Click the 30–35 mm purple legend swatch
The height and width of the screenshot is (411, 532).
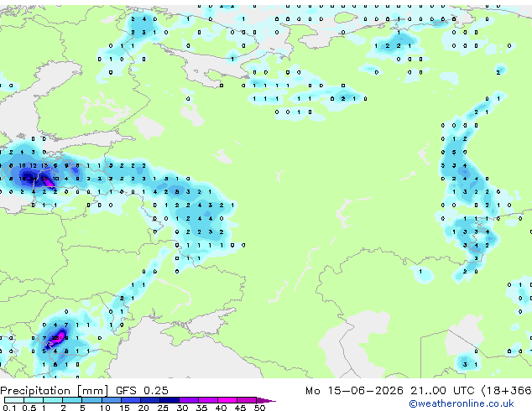tap(188, 400)
